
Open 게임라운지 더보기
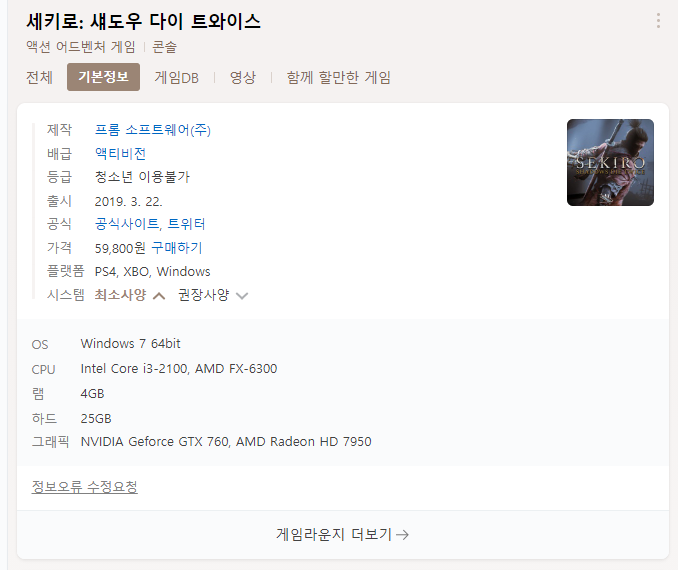point(342,535)
